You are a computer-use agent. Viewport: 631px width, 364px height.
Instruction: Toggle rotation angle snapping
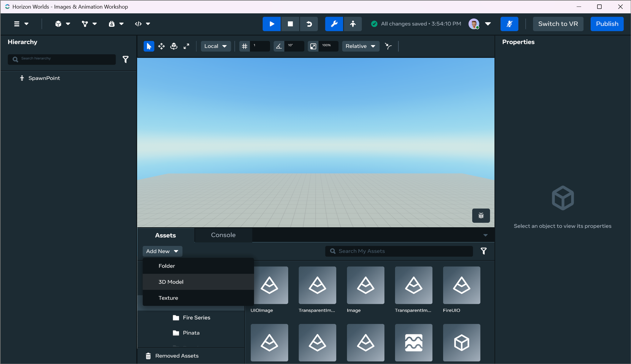[279, 46]
